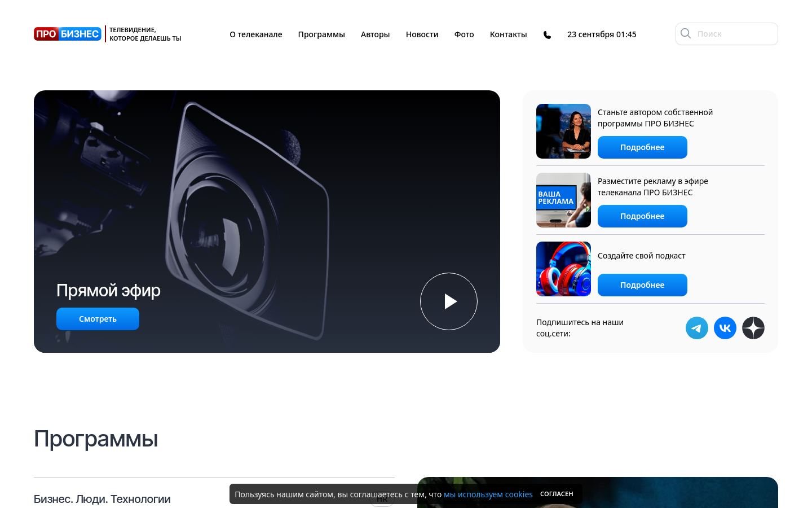The width and height of the screenshot is (812, 508).
Task: Click the Подпишитесь на наши соц.сети text
Action: pyautogui.click(x=580, y=328)
